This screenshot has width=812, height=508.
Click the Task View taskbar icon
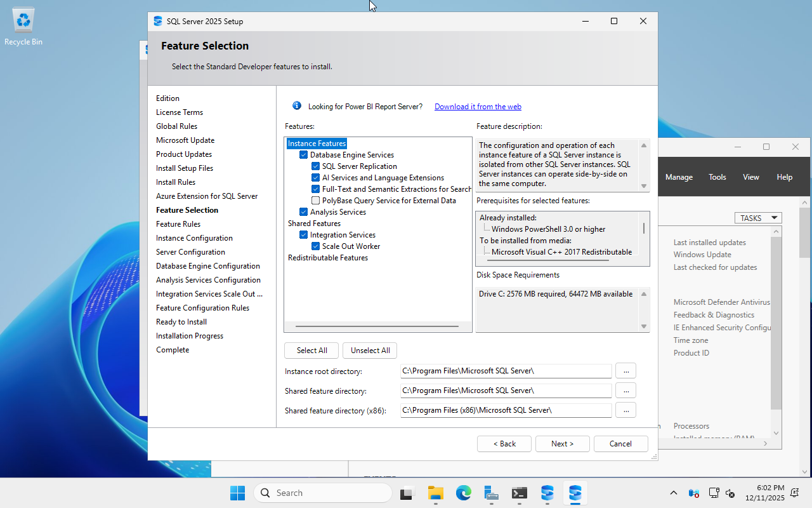[x=407, y=493]
